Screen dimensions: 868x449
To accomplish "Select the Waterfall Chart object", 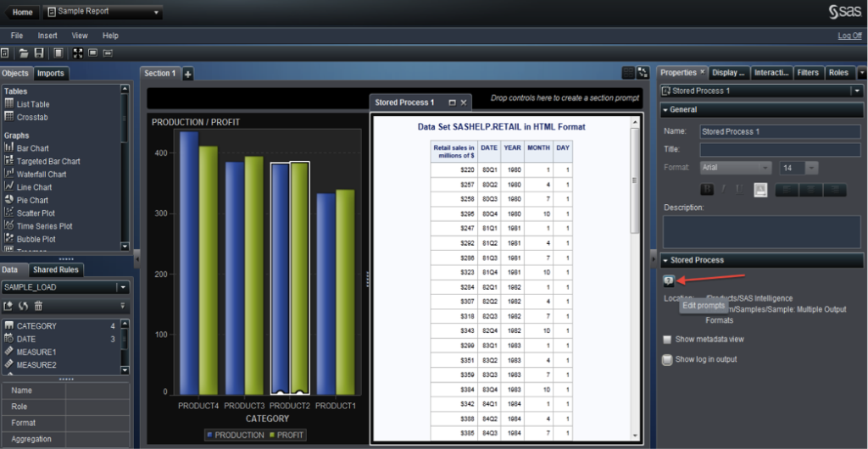I will [36, 175].
